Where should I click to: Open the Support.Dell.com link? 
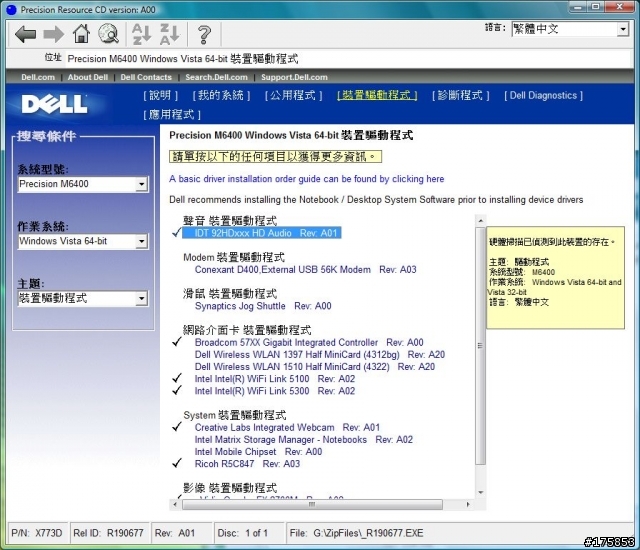pos(294,77)
